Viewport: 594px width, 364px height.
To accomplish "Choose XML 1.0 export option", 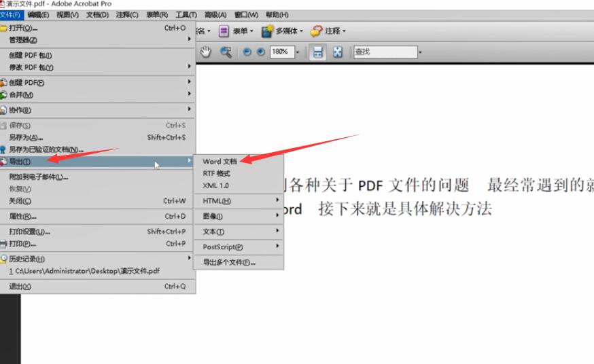I will [x=239, y=185].
